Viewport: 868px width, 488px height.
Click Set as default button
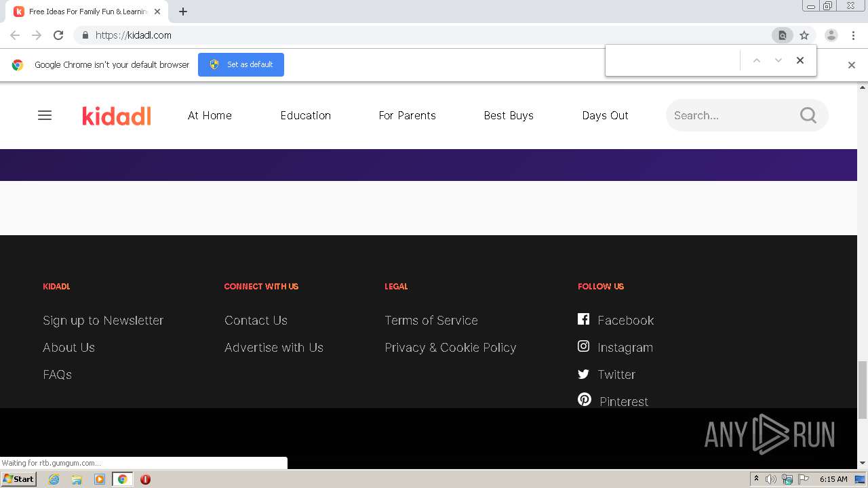241,64
